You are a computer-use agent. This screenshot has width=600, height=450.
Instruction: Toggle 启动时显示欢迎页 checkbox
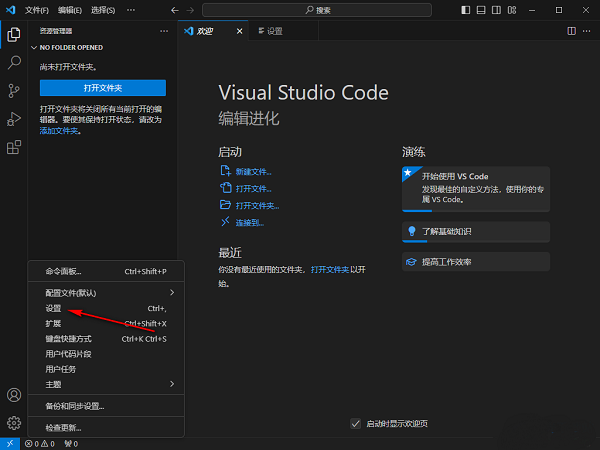356,423
